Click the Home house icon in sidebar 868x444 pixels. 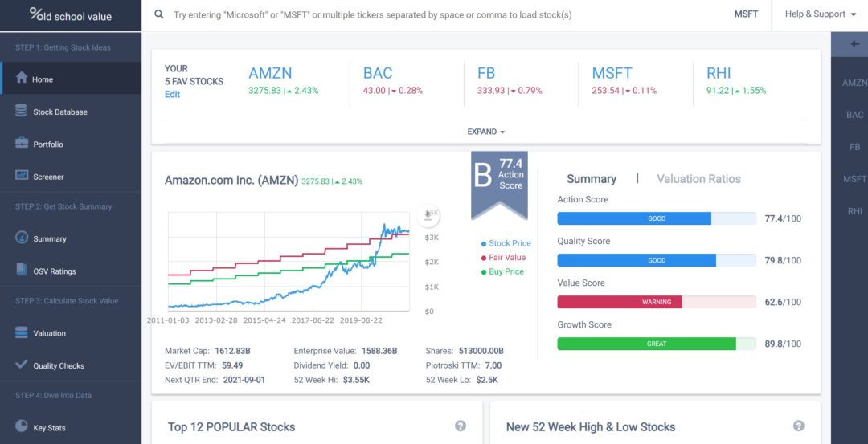pos(22,77)
